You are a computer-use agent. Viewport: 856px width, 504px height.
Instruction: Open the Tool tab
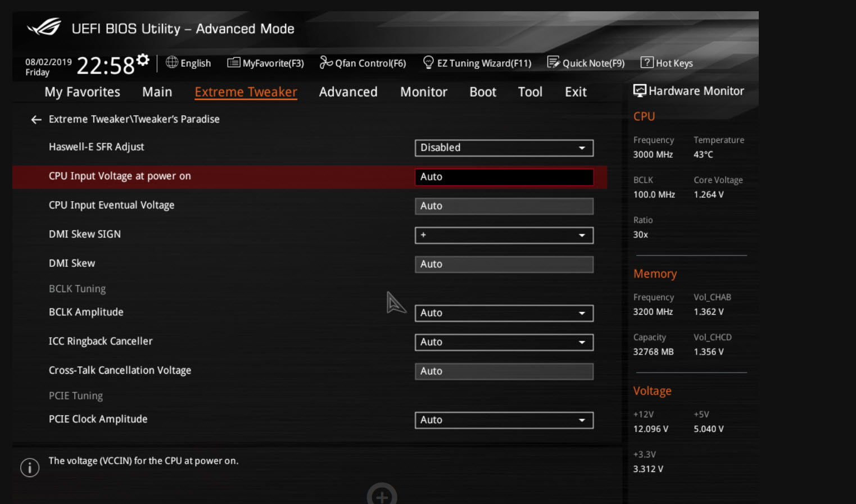(530, 92)
